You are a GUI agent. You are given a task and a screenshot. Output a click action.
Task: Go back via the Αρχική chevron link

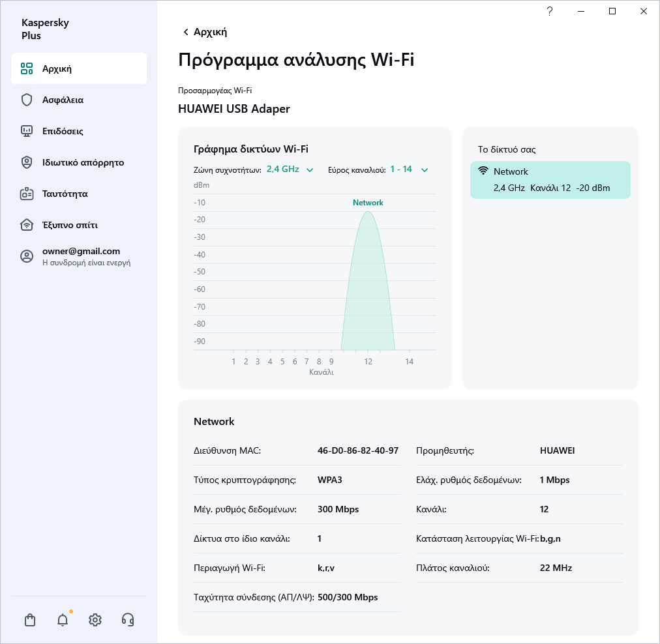point(205,32)
